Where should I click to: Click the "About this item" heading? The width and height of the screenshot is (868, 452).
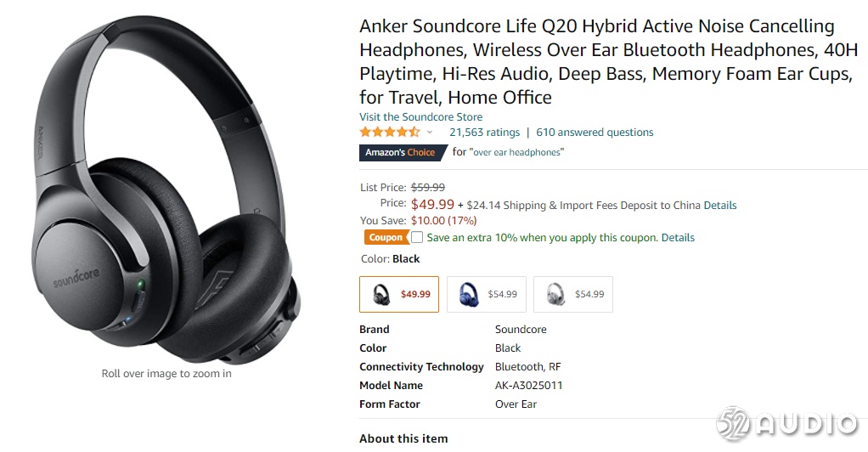(x=403, y=438)
